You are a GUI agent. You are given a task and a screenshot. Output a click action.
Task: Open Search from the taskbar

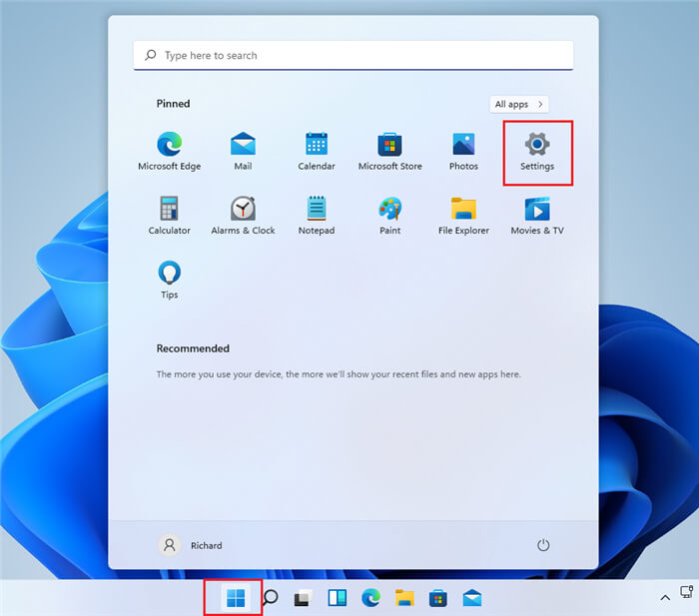271,598
